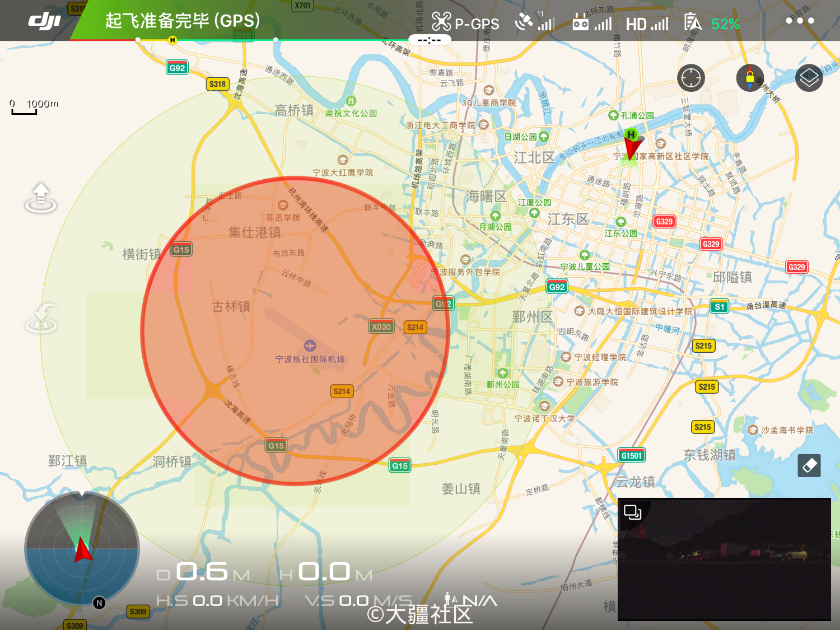840x630 pixels.
Task: Toggle the map compass orientation lock
Action: (x=750, y=78)
